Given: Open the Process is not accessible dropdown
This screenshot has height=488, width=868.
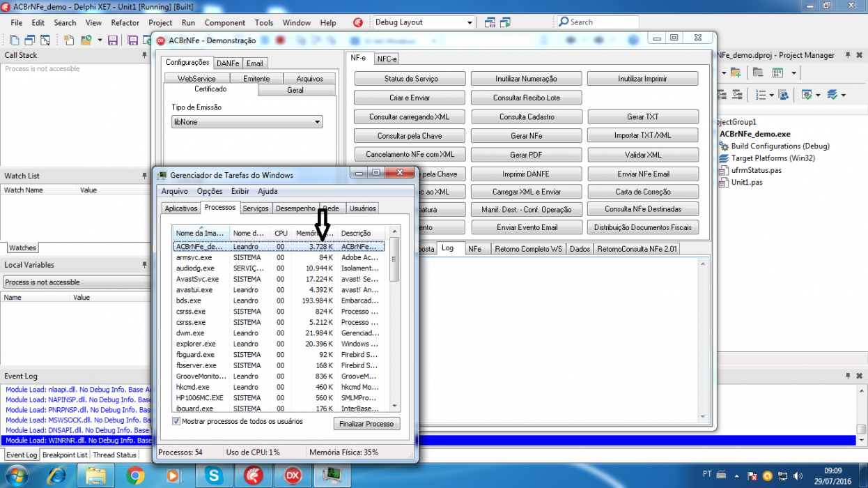Looking at the screenshot, I should tap(77, 282).
